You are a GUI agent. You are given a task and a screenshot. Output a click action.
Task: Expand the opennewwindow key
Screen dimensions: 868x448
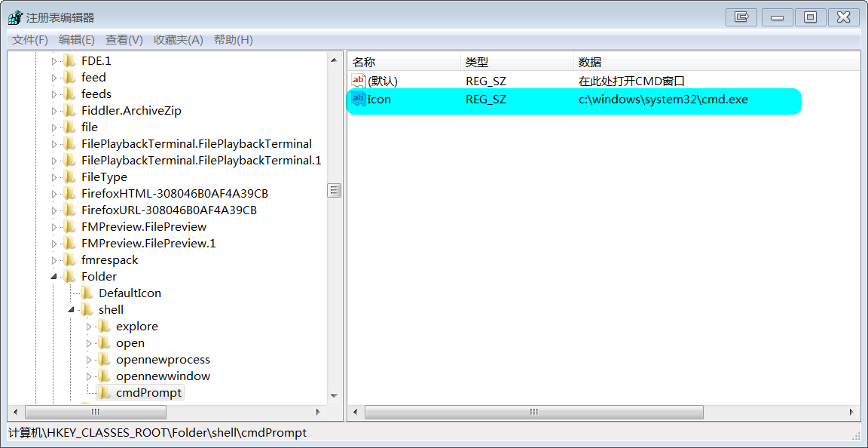point(89,376)
